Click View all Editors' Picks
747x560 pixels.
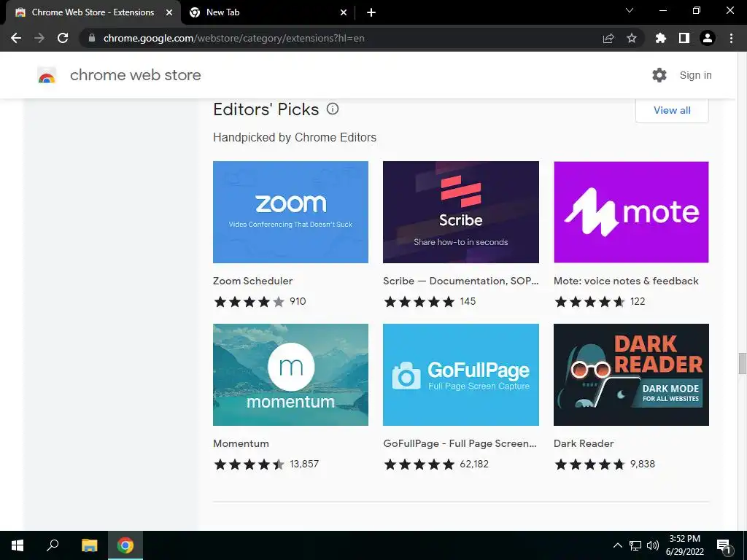coord(672,111)
